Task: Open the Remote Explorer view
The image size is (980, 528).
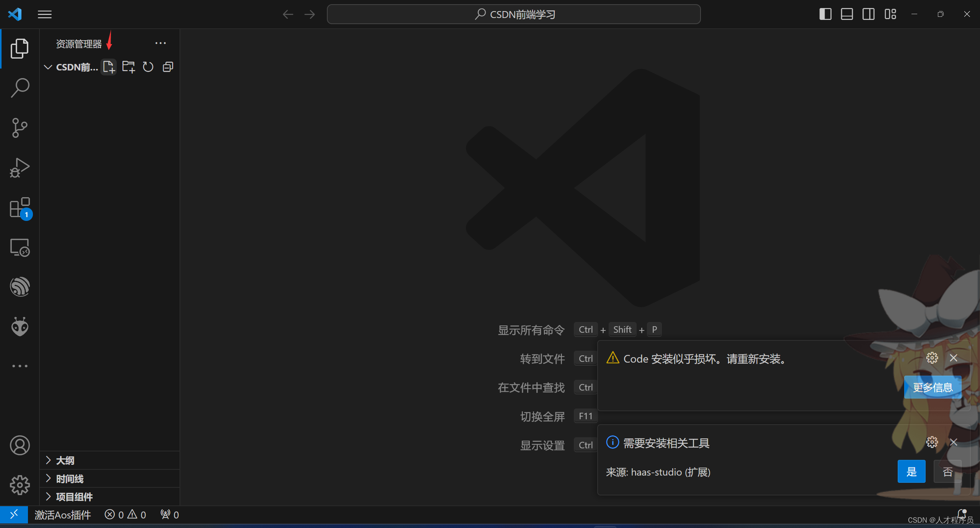Action: coord(19,248)
